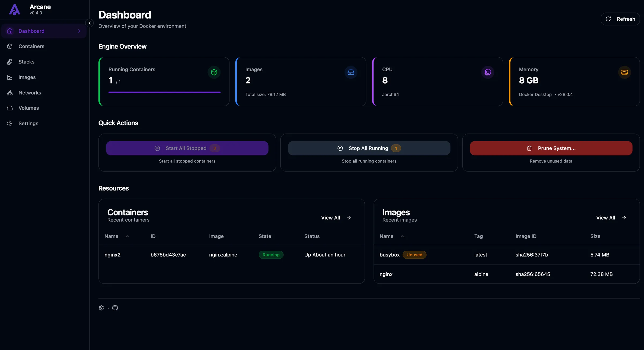Click the Unused badge on busybox image
644x350 pixels.
pyautogui.click(x=414, y=255)
